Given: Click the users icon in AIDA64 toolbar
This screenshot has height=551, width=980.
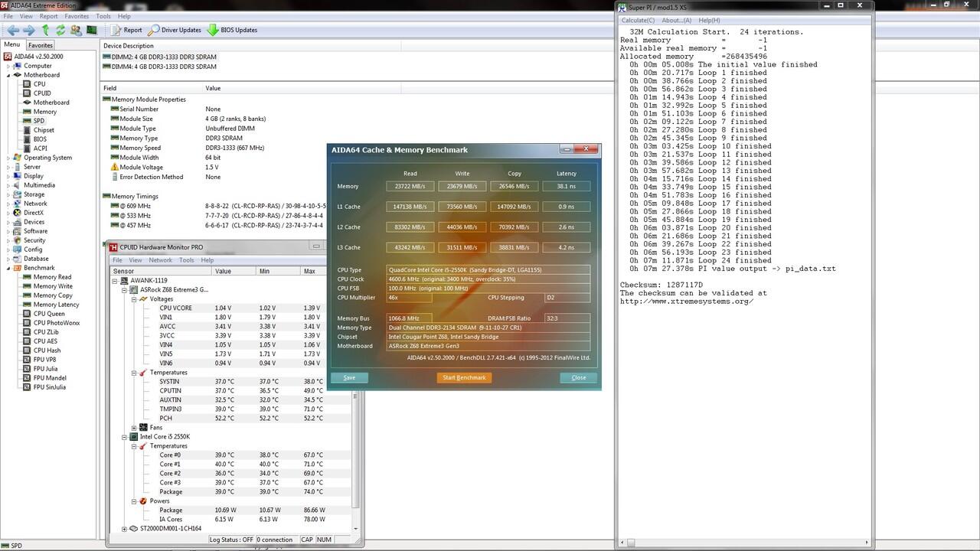Looking at the screenshot, I should (76, 30).
